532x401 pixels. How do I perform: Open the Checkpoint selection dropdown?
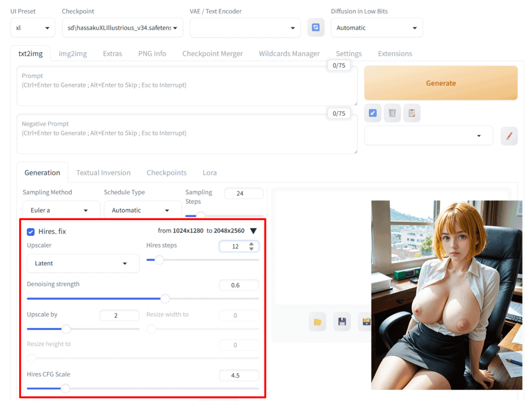[x=122, y=28]
